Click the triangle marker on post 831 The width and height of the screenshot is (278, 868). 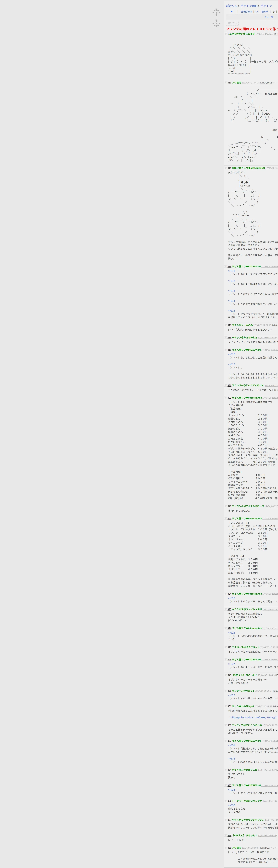pos(226,706)
